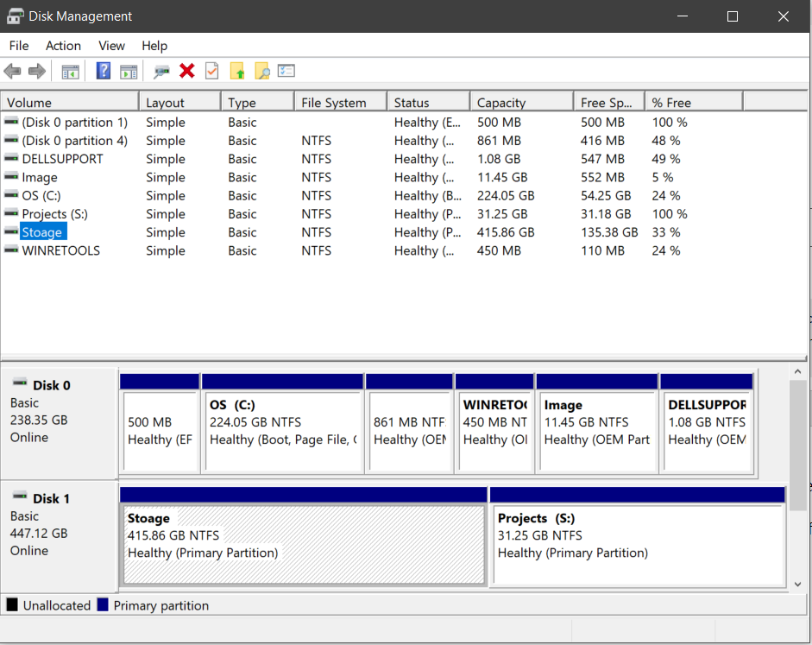This screenshot has height=645, width=812.
Task: Sort by the Free Space column header
Action: pos(609,103)
